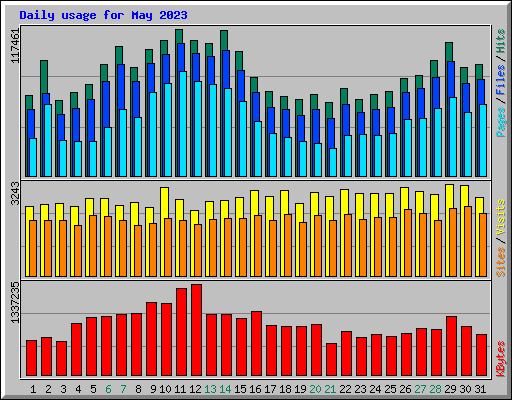Select the red KBytes bar for day 29

pyautogui.click(x=451, y=346)
